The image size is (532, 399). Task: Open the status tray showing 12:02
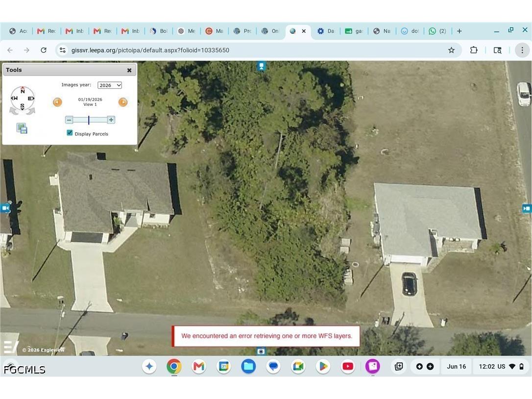(x=501, y=366)
